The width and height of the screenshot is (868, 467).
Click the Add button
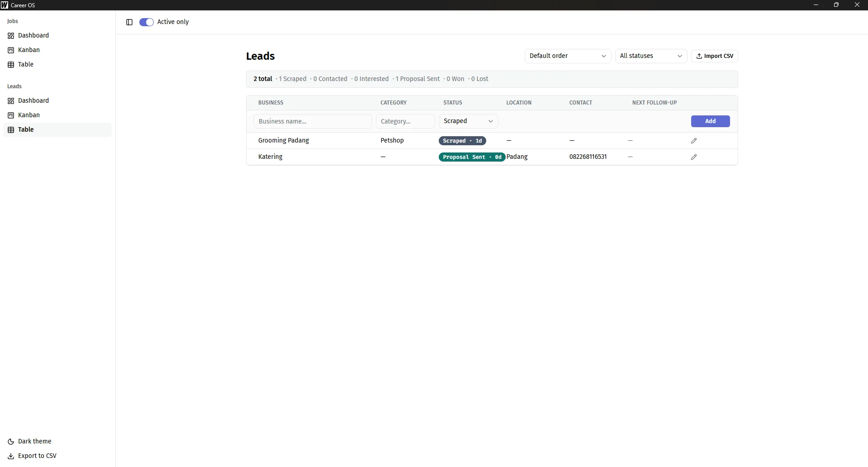tap(710, 121)
